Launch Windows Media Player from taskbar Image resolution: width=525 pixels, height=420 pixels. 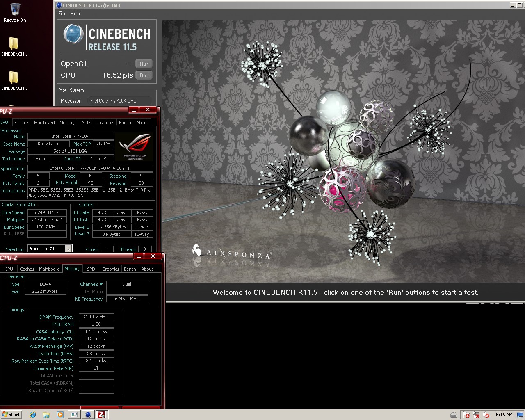pos(60,415)
